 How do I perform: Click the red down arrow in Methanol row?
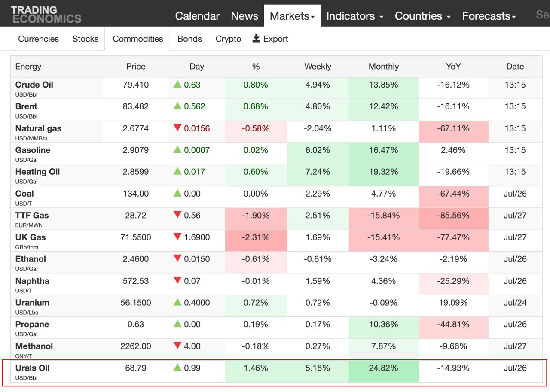tap(177, 346)
